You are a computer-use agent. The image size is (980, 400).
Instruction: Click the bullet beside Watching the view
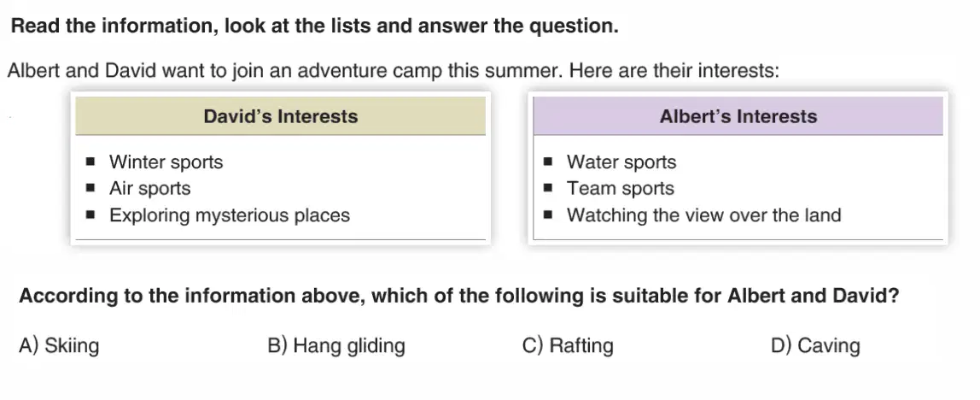coord(548,215)
